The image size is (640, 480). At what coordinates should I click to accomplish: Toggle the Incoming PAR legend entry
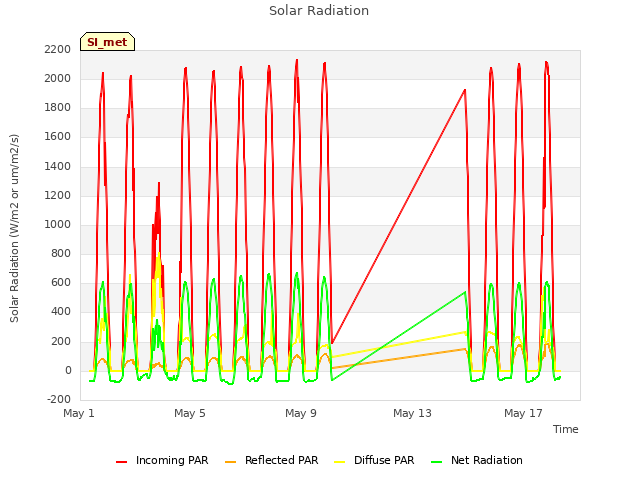point(162,460)
